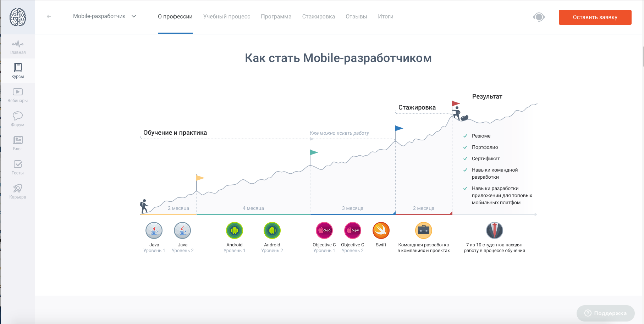This screenshot has width=644, height=324.
Task: Click the Поддержка help button
Action: coord(605,313)
